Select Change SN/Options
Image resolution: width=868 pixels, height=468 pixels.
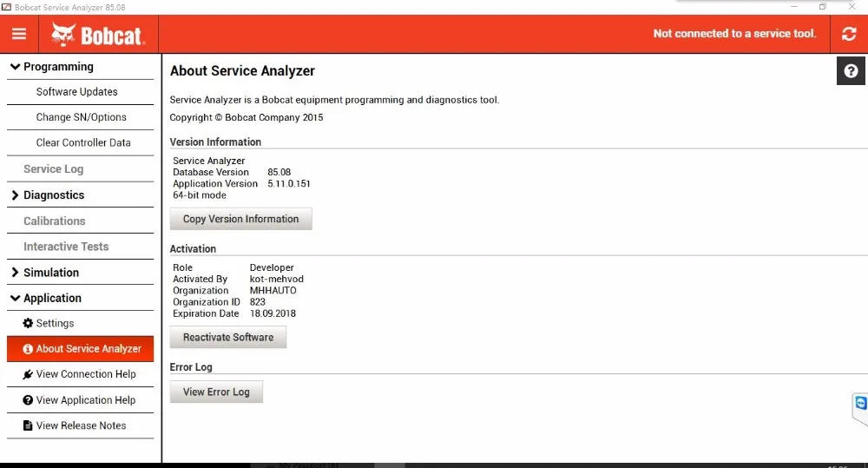coord(80,117)
